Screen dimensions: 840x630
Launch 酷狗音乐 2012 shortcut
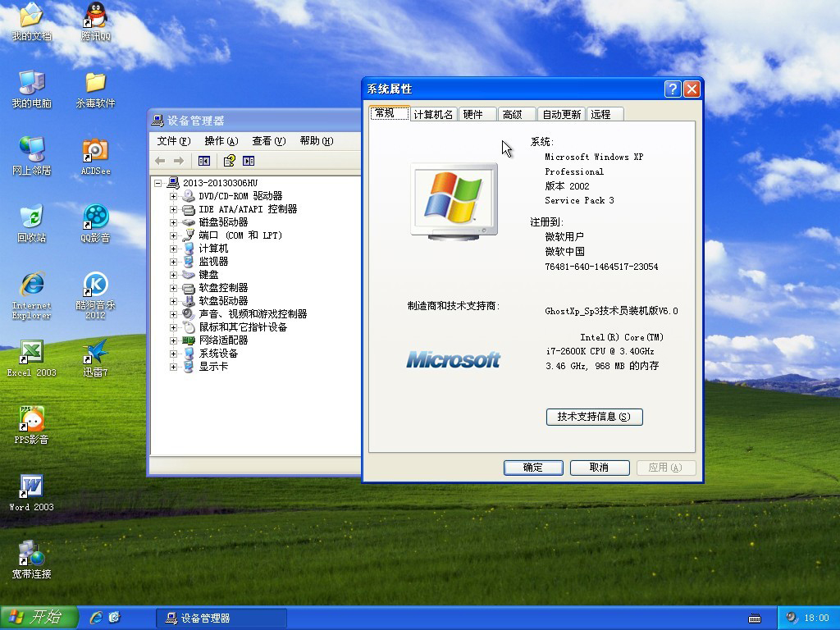coord(95,295)
